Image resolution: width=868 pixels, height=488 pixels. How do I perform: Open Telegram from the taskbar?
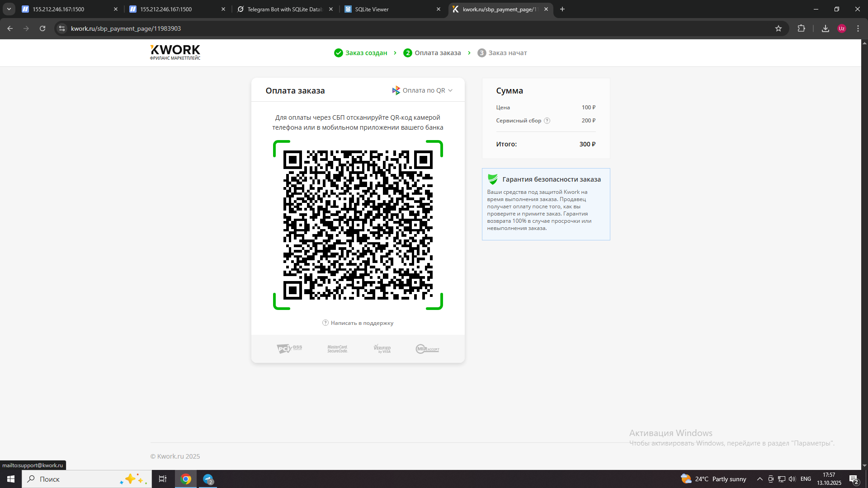click(x=208, y=479)
